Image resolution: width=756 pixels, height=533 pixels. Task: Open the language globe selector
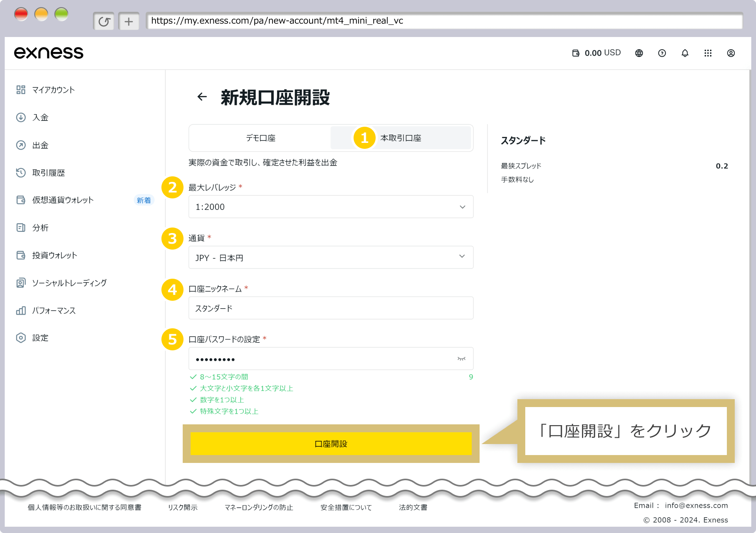(639, 53)
